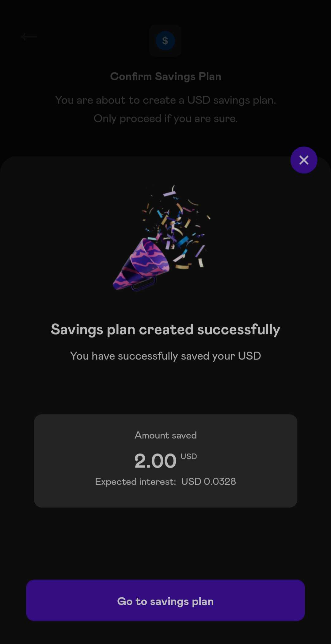Tap the 'Amount saved' label

coord(165,435)
